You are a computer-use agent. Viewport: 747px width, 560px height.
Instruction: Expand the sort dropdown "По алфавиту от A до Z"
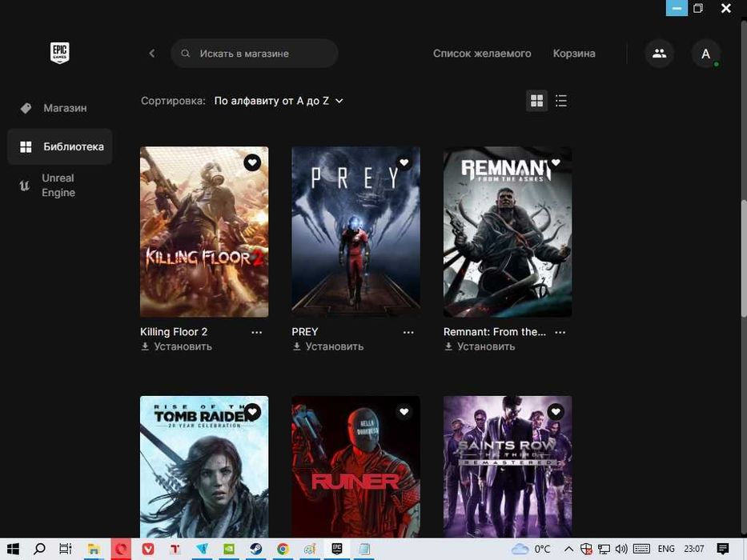coord(278,101)
